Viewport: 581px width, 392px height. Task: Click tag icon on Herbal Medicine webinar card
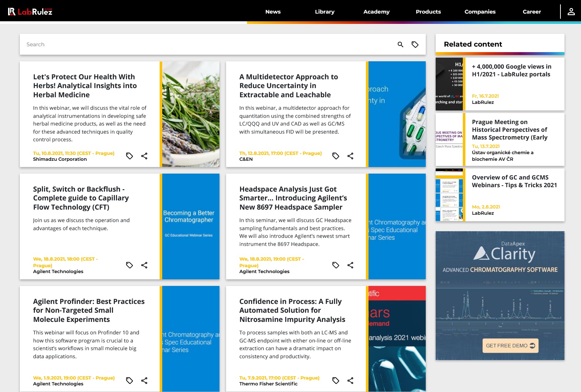[130, 156]
